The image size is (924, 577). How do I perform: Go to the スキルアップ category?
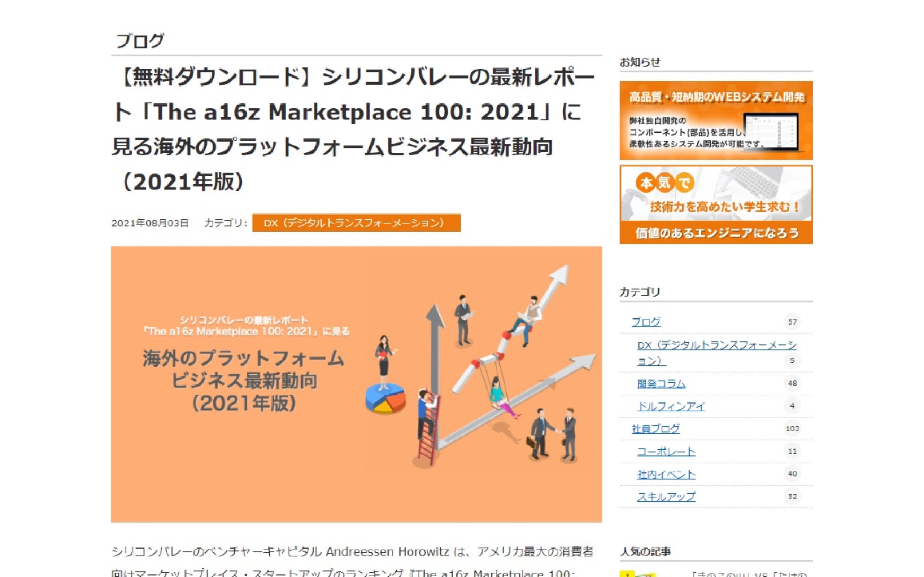666,497
